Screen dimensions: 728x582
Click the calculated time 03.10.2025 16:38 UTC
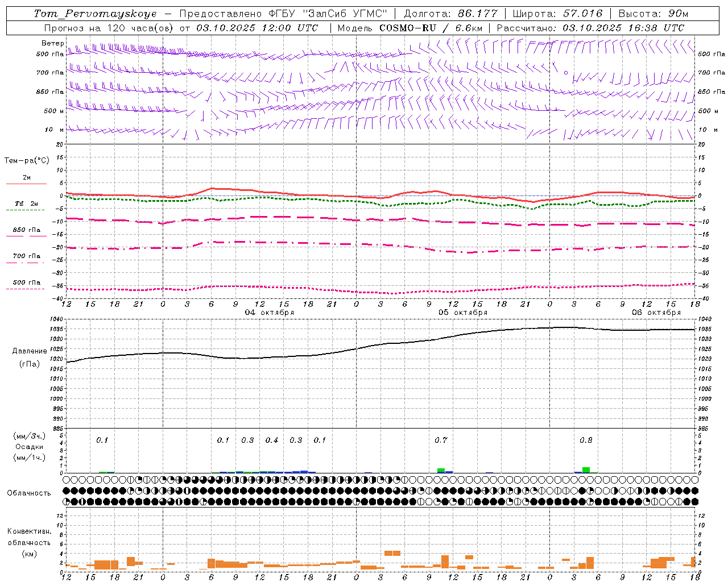623,28
